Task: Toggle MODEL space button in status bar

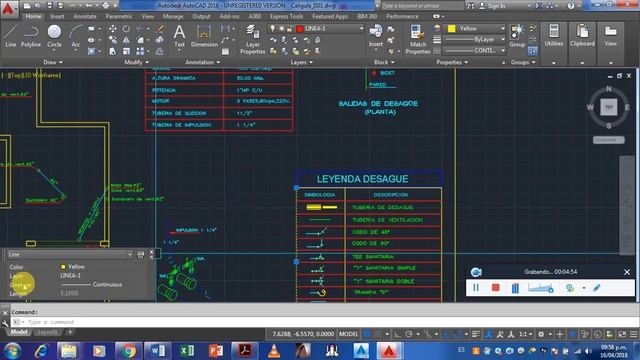Action: [x=349, y=334]
